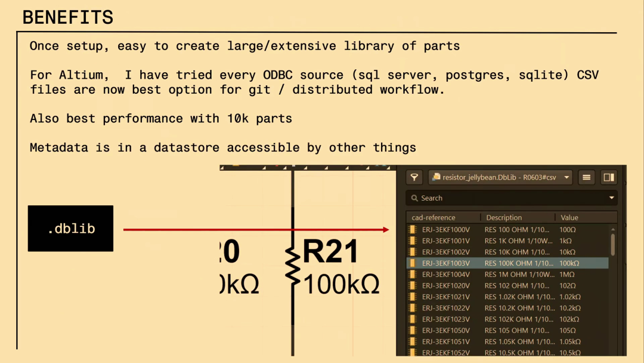Select the ERJ-3EKF1001V part row

tap(507, 241)
